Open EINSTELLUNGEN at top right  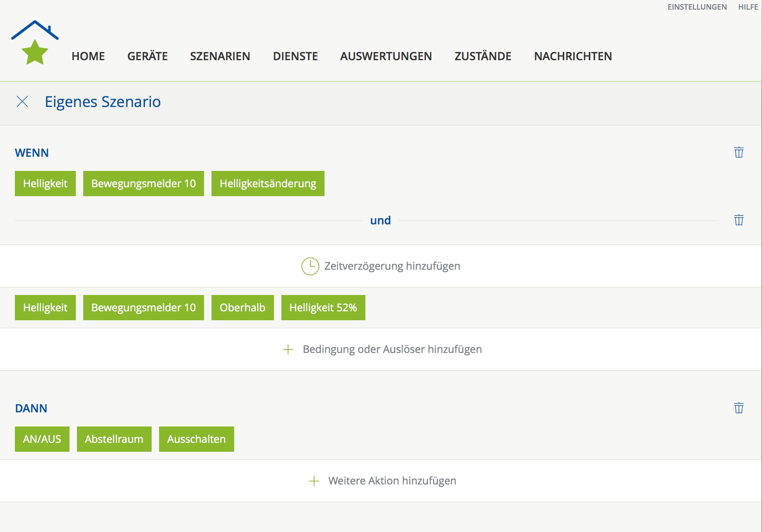pos(697,7)
